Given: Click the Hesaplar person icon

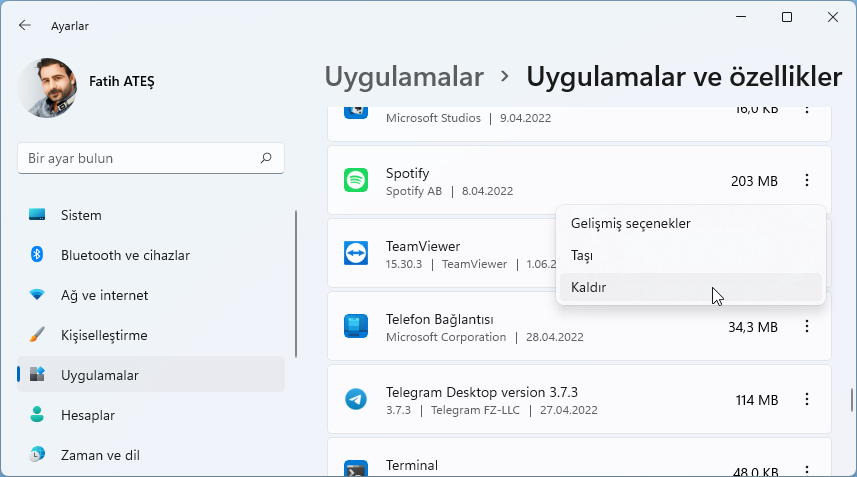Looking at the screenshot, I should coord(37,414).
